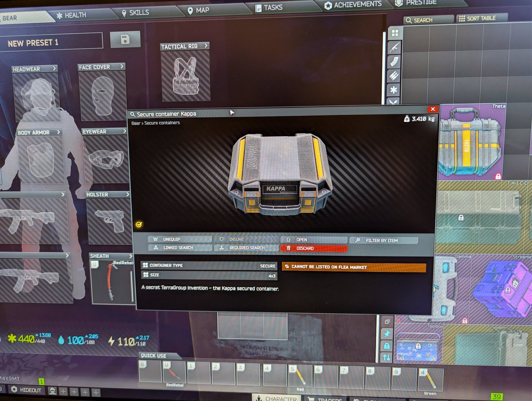Click the Gear breadcrumb link
Image resolution: width=532 pixels, height=401 pixels.
coord(136,123)
